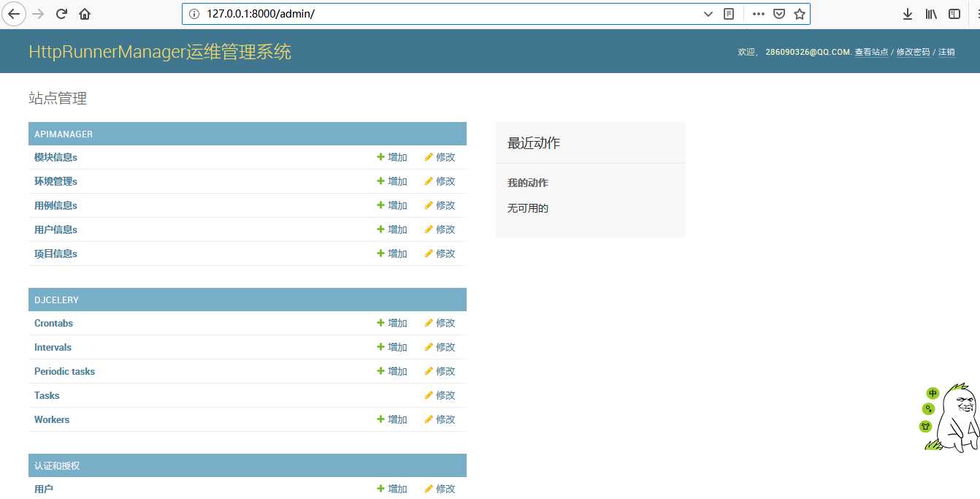Bookmark this page with the star icon
The width and height of the screenshot is (980, 499).
tap(800, 14)
